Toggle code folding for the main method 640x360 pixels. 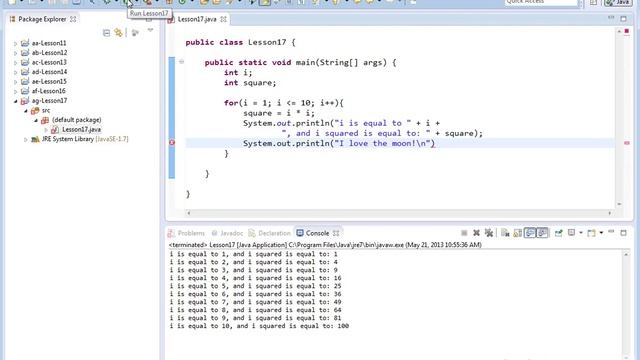182,62
